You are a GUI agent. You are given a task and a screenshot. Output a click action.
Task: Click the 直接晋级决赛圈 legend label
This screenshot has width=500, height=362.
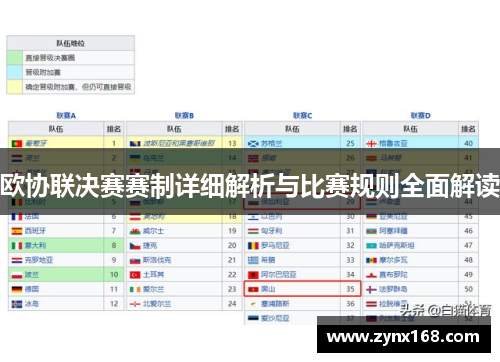point(50,58)
